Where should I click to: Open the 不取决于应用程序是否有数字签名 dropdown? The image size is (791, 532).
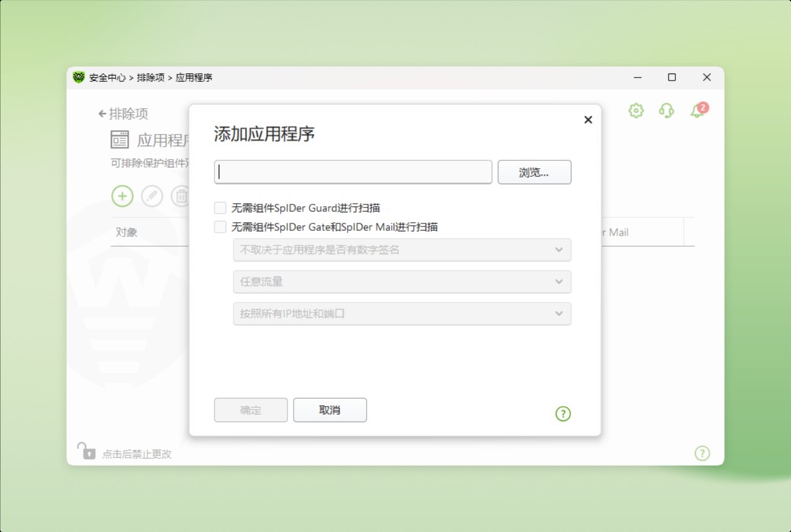click(x=402, y=250)
